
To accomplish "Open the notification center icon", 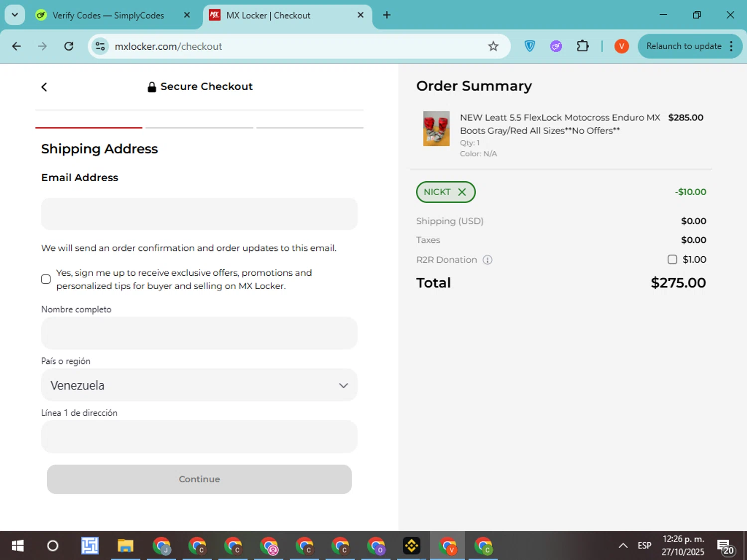I will click(726, 547).
